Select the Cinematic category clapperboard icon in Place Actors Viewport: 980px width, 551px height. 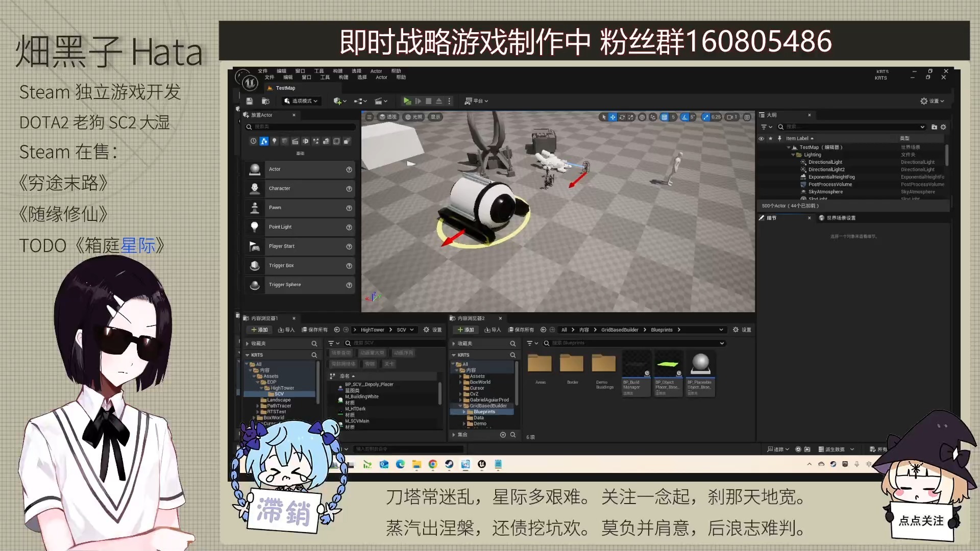pos(295,141)
